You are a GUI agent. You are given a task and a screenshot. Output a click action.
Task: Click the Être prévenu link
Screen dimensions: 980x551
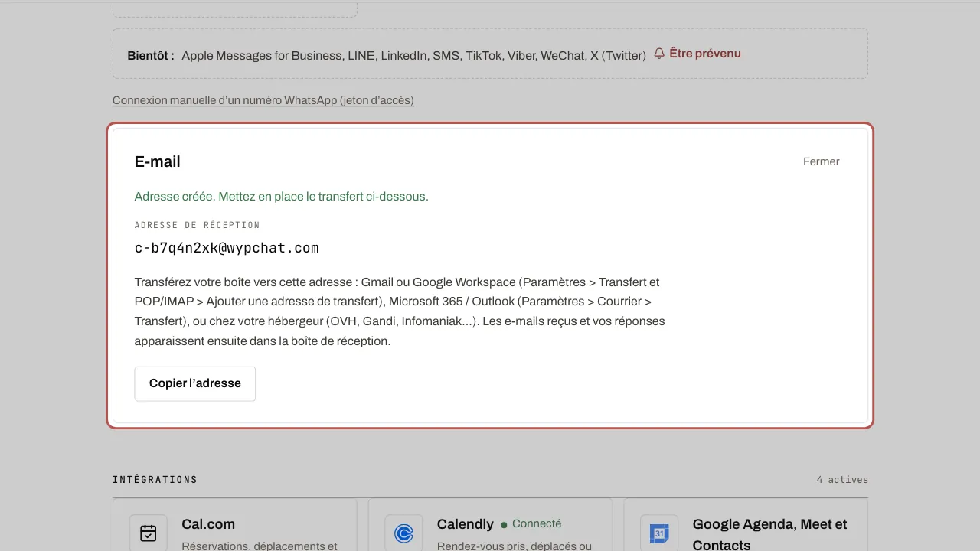click(x=705, y=54)
